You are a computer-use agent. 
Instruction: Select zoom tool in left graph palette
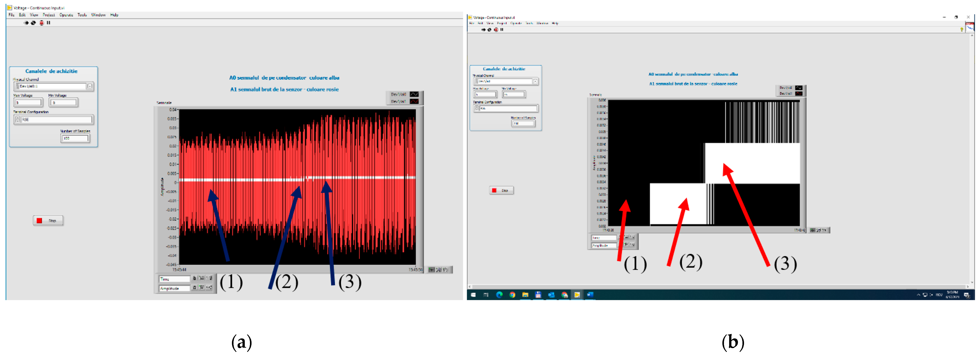click(438, 270)
